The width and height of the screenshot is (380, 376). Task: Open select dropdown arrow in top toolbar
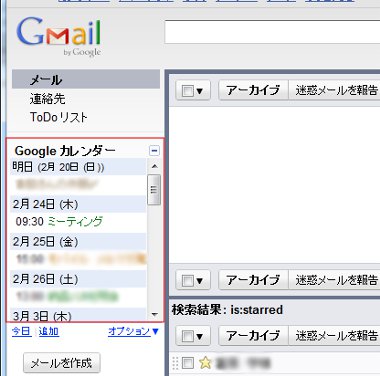coord(200,91)
